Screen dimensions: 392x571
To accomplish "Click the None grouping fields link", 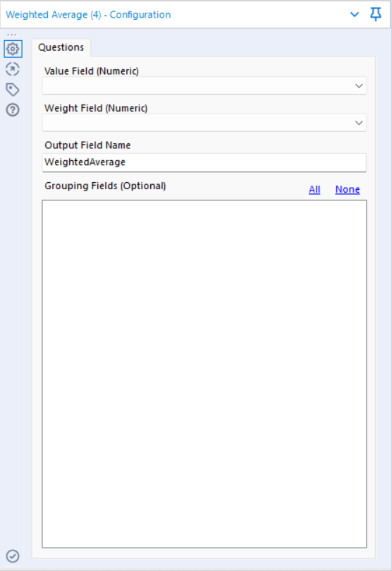I will (348, 189).
